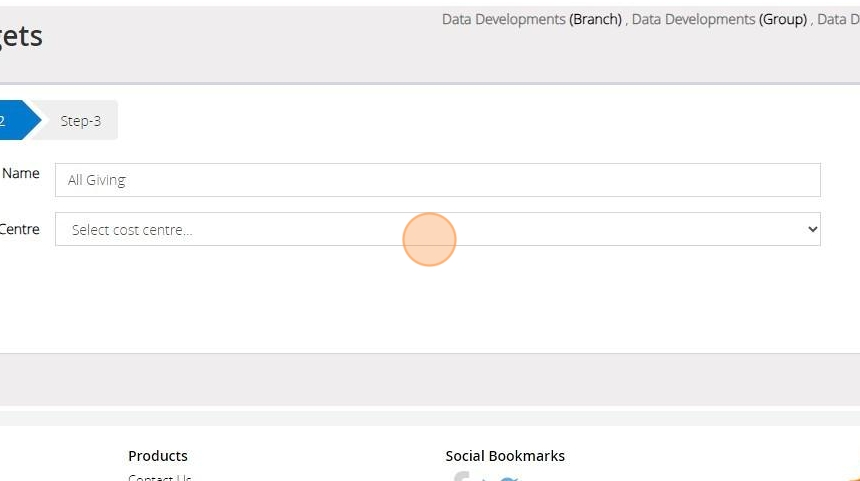Open the Select cost centre dropdown
The width and height of the screenshot is (860, 481).
coord(437,229)
